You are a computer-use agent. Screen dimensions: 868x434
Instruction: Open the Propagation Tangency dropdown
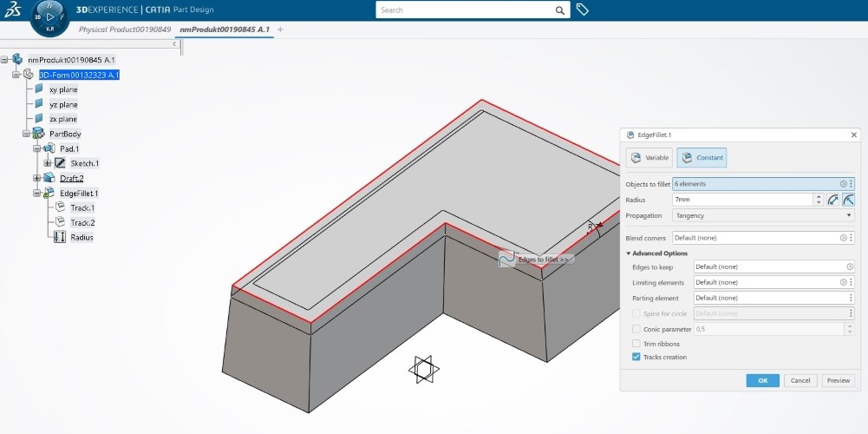pos(763,215)
